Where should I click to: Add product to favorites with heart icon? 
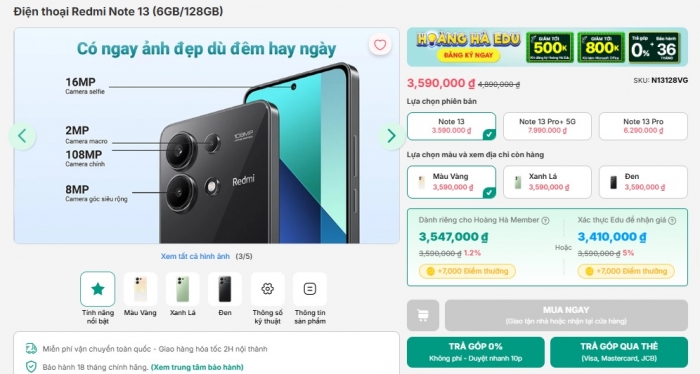coord(380,45)
